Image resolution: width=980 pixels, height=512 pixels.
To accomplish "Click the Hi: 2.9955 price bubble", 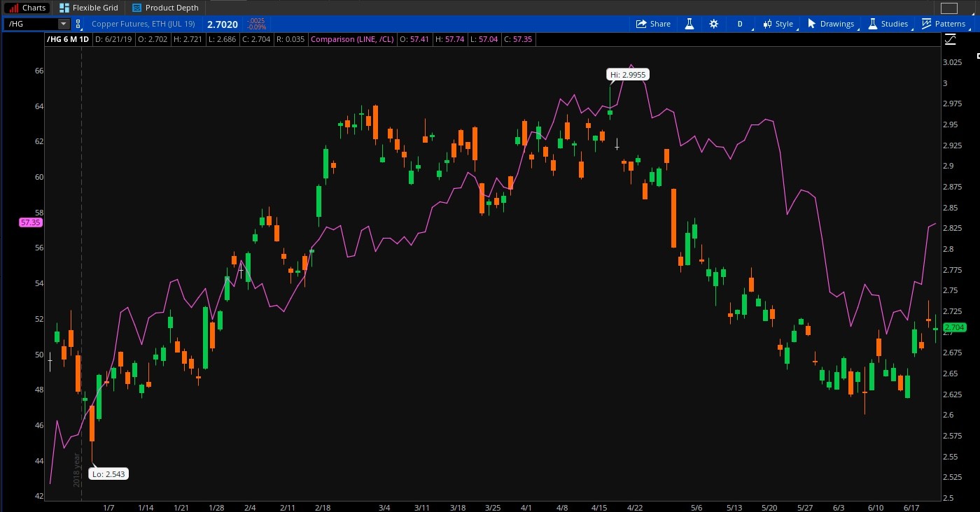I will [628, 74].
